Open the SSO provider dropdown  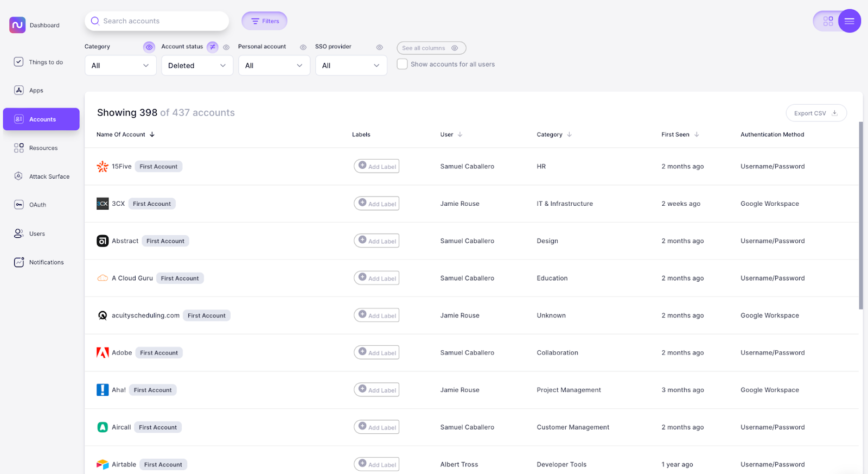point(351,66)
